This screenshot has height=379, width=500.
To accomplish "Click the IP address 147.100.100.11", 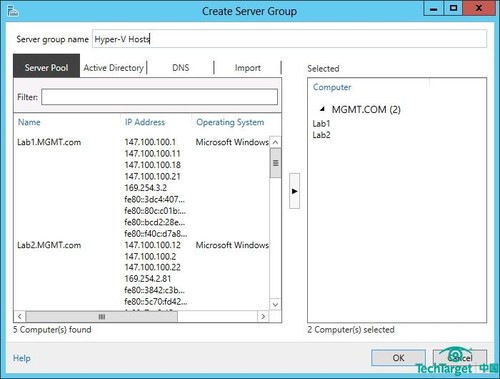I will tap(152, 153).
